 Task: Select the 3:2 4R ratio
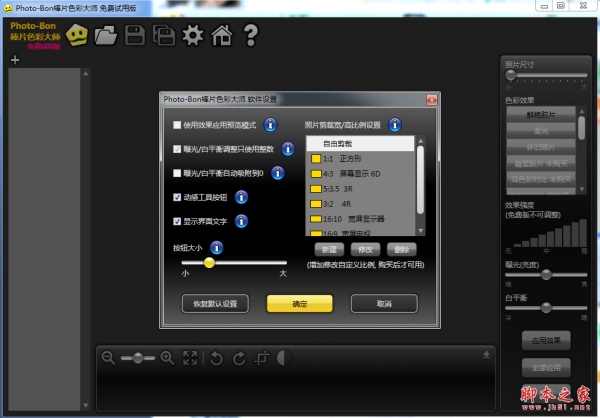point(360,204)
